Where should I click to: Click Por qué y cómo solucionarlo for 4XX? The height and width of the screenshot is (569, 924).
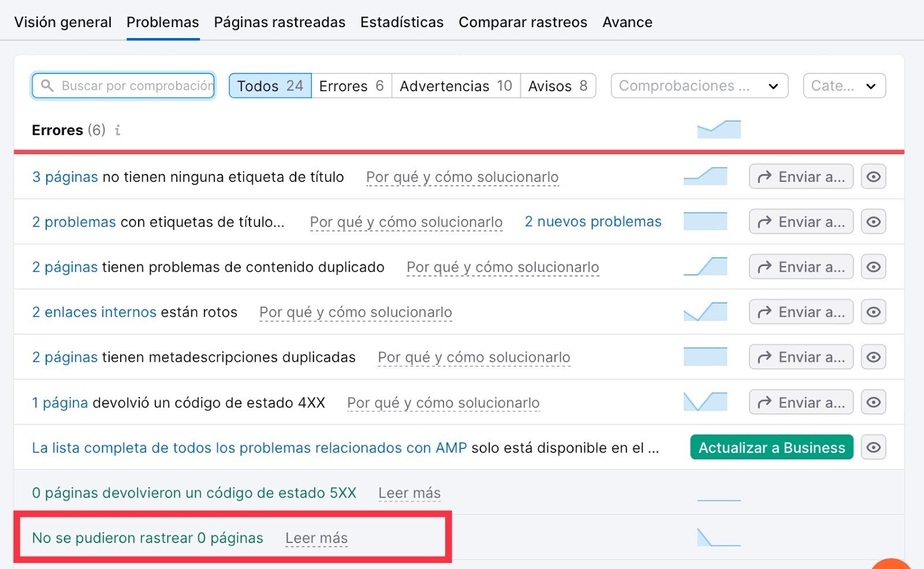click(444, 402)
